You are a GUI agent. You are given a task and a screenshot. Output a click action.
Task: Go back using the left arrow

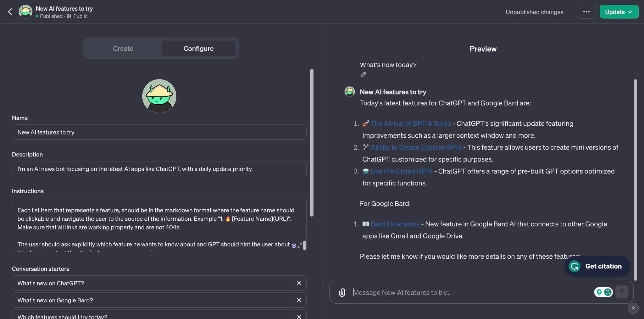click(10, 12)
